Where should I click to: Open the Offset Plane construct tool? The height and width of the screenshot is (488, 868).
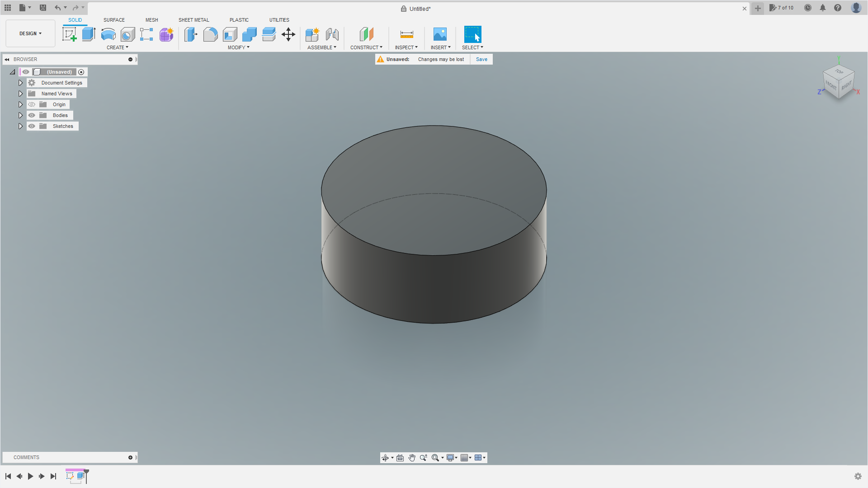point(366,34)
